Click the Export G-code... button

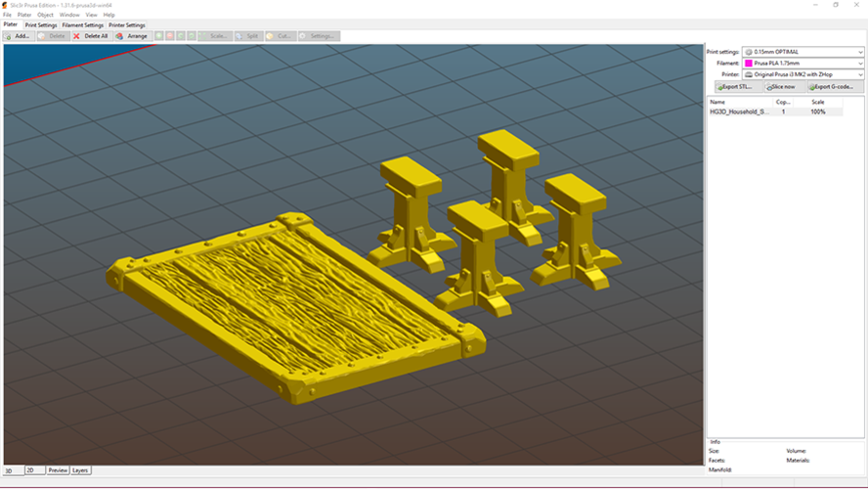coord(835,87)
